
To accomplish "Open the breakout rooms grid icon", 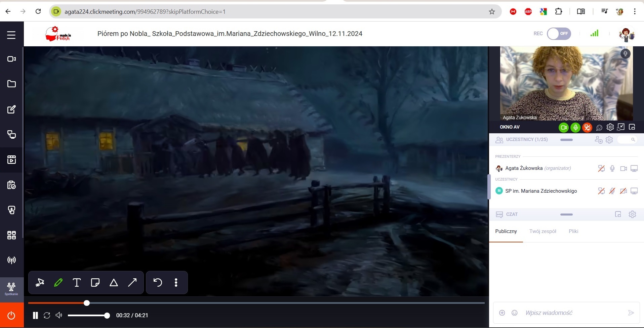I will tap(11, 235).
